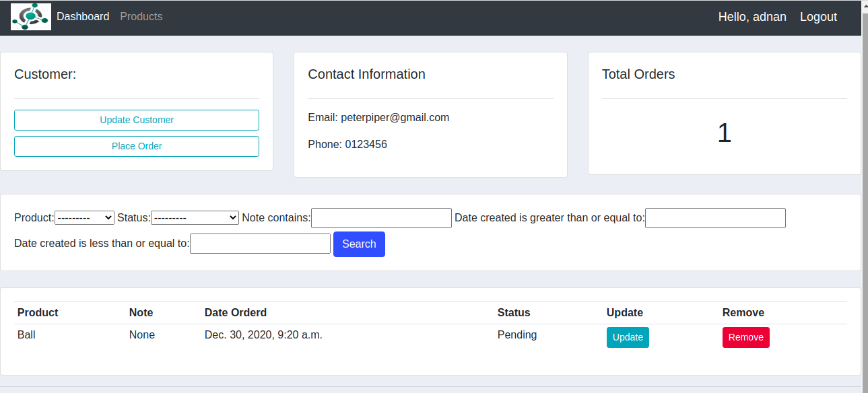Screen dimensions: 868x393
Task: Open the Dashboard page
Action: [83, 16]
